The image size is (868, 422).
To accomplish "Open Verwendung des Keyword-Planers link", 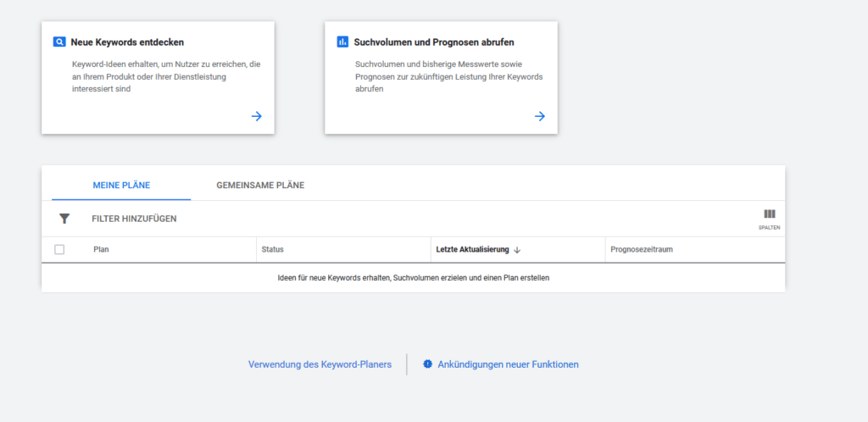I will click(320, 364).
